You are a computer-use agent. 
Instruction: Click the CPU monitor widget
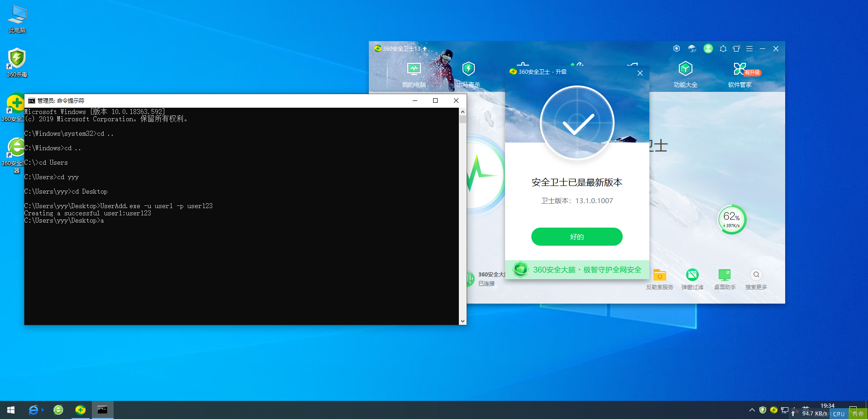pos(839,414)
